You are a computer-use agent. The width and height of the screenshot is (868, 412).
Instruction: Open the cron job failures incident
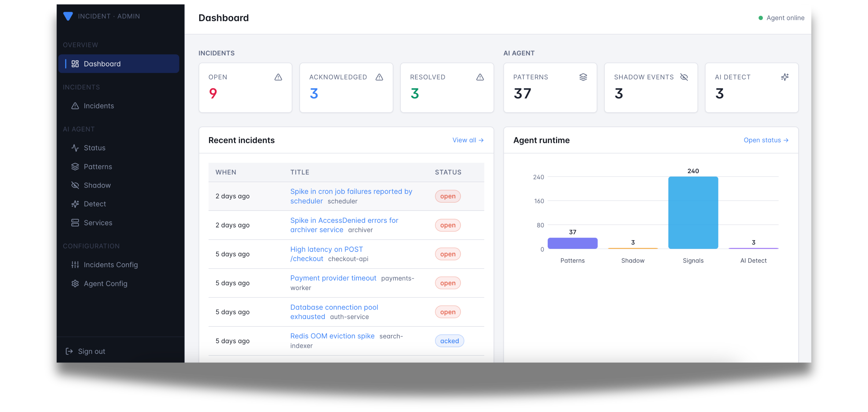tap(351, 196)
